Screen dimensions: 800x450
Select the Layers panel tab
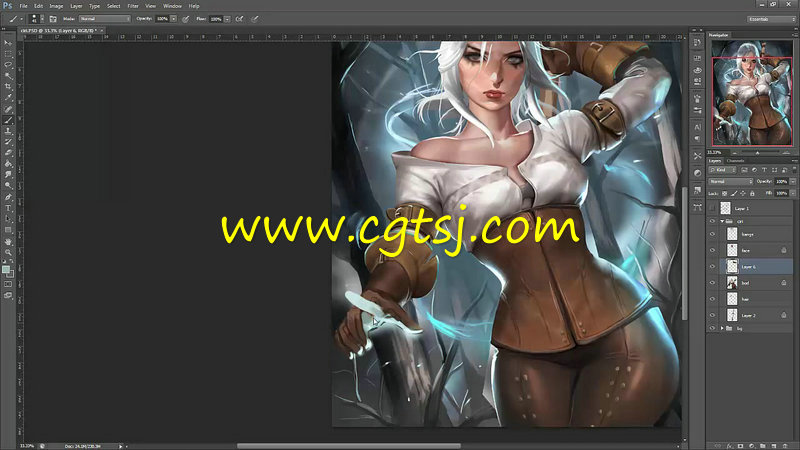715,161
